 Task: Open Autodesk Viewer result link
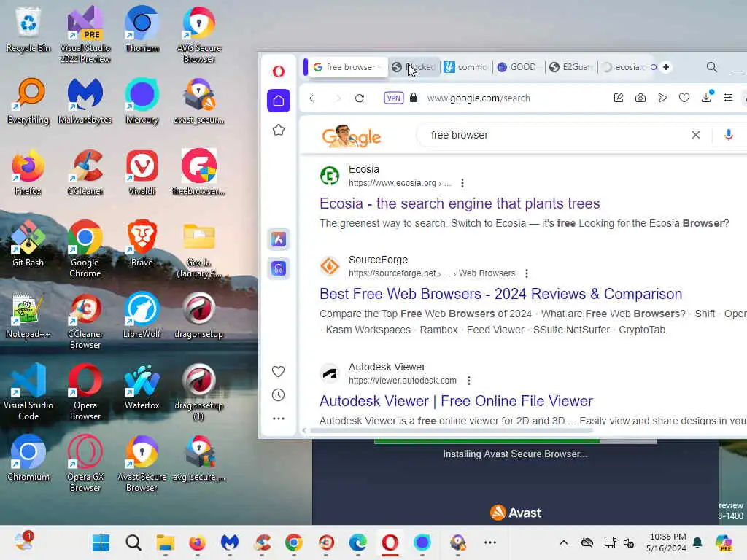(x=456, y=402)
